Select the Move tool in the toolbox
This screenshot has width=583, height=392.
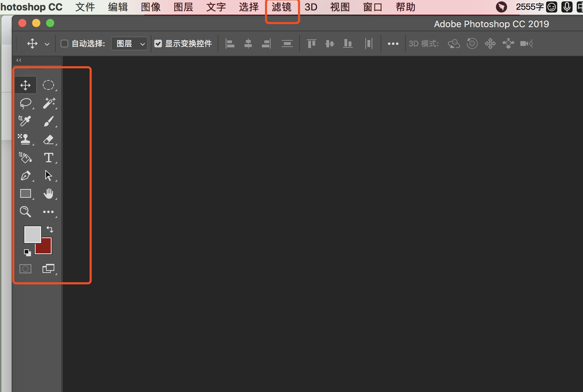coord(25,85)
